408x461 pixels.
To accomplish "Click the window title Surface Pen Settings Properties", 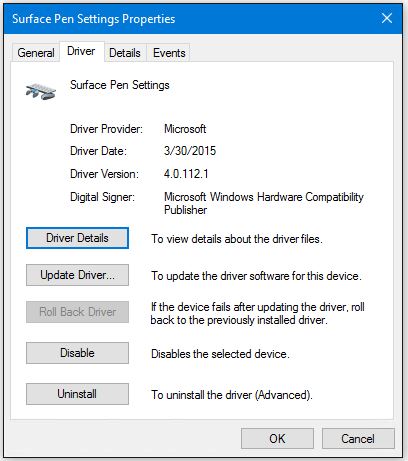I will (94, 19).
